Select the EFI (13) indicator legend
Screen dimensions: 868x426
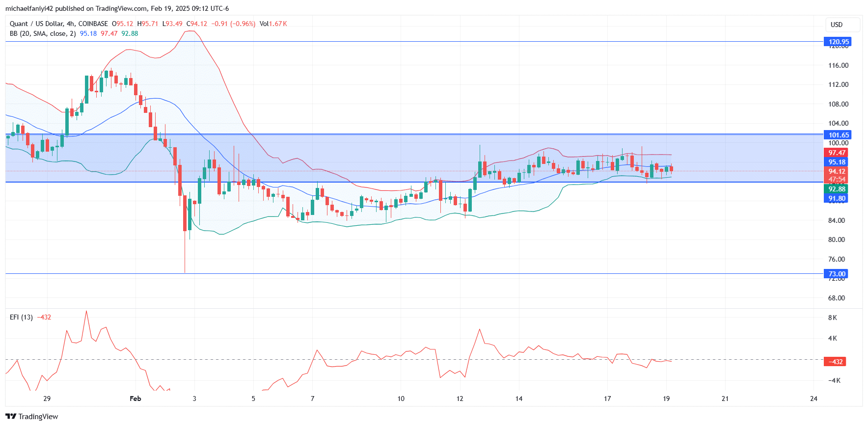[x=21, y=317]
